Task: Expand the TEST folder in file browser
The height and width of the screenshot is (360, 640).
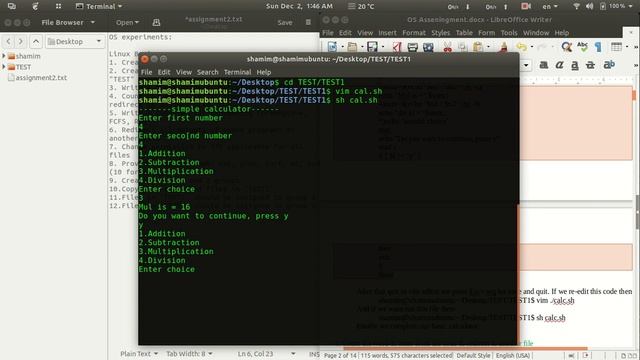Action: click(x=4, y=67)
